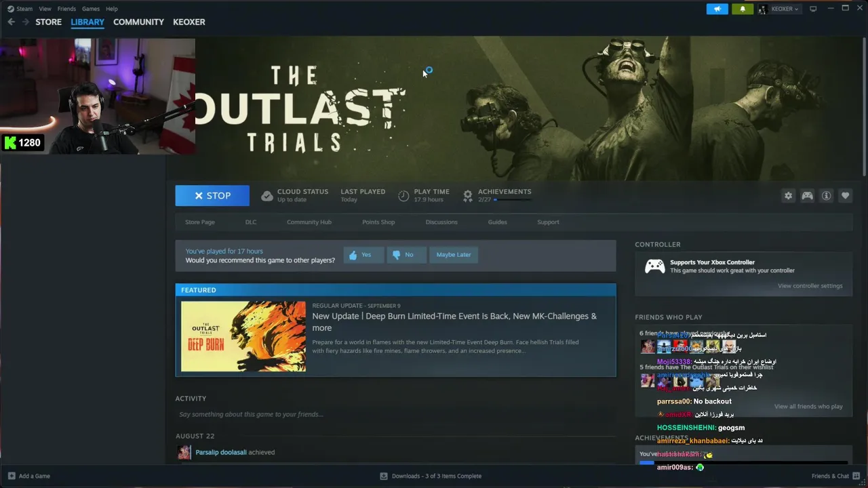Open the game's Store Page link

point(200,222)
